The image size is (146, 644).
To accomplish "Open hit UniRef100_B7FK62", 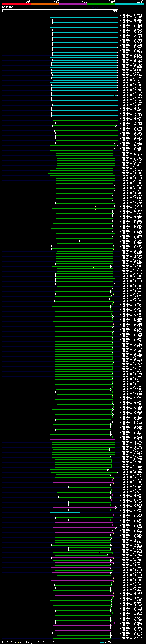I will [x=131, y=15].
